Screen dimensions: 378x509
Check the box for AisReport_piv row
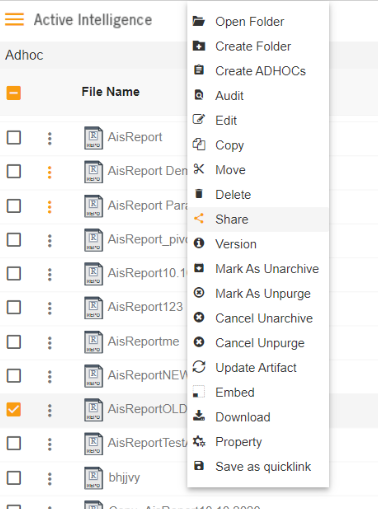14,240
